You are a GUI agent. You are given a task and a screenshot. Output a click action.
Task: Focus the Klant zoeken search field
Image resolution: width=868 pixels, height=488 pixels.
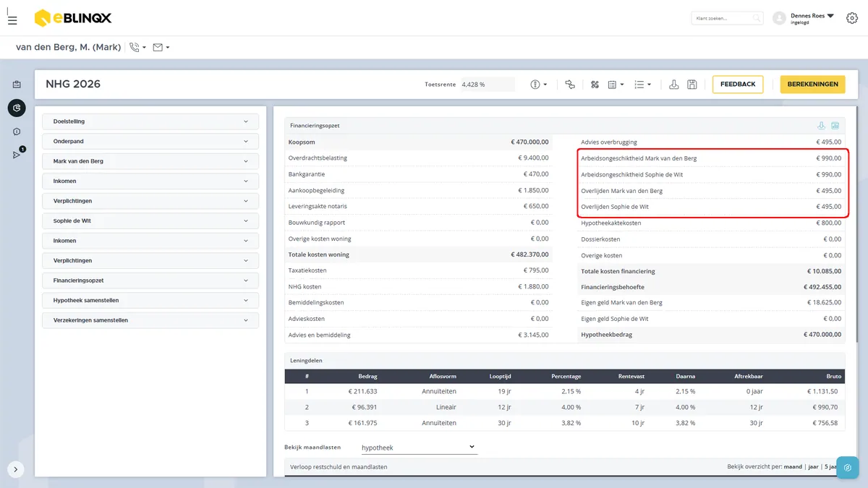[727, 18]
